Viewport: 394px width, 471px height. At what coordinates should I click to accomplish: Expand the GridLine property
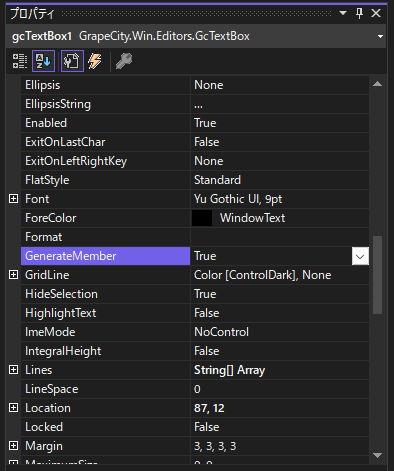click(13, 275)
